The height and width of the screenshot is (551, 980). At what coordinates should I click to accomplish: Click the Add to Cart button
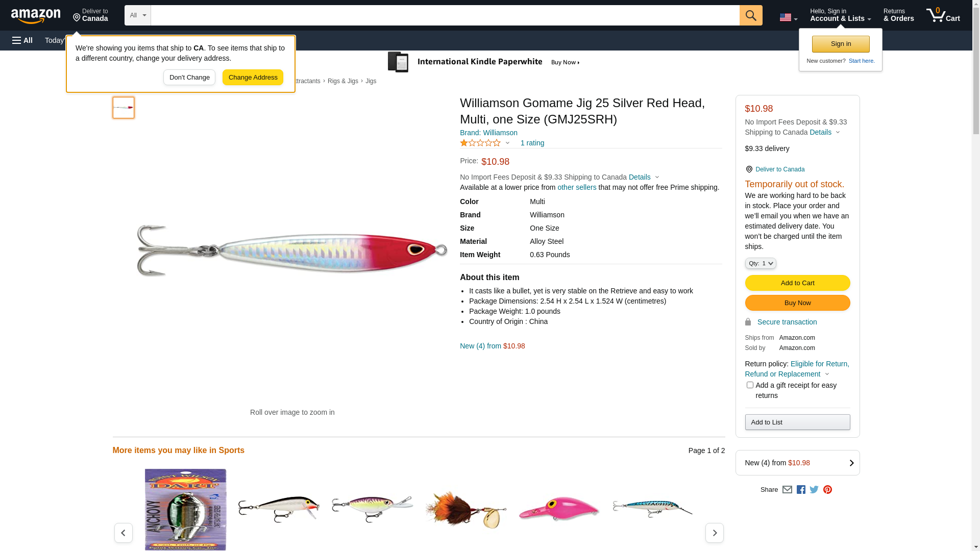(x=797, y=283)
